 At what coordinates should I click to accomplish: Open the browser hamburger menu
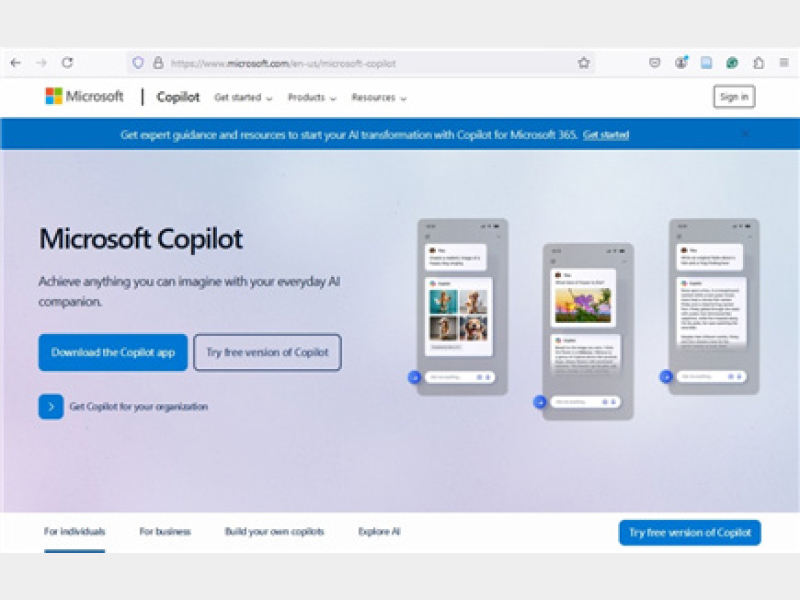pyautogui.click(x=784, y=63)
